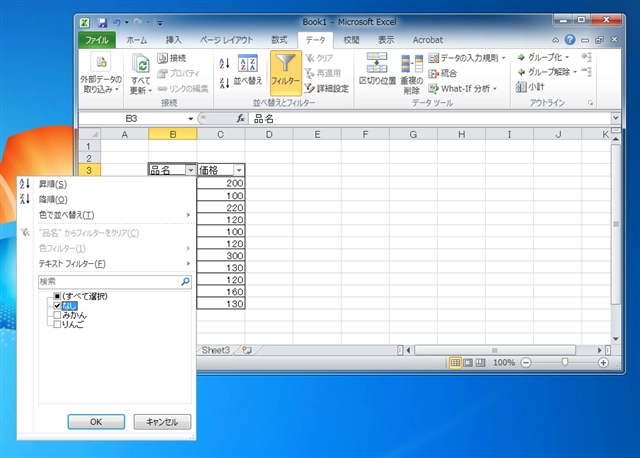Expand the formula bar
The height and width of the screenshot is (458, 640).
pyautogui.click(x=616, y=118)
